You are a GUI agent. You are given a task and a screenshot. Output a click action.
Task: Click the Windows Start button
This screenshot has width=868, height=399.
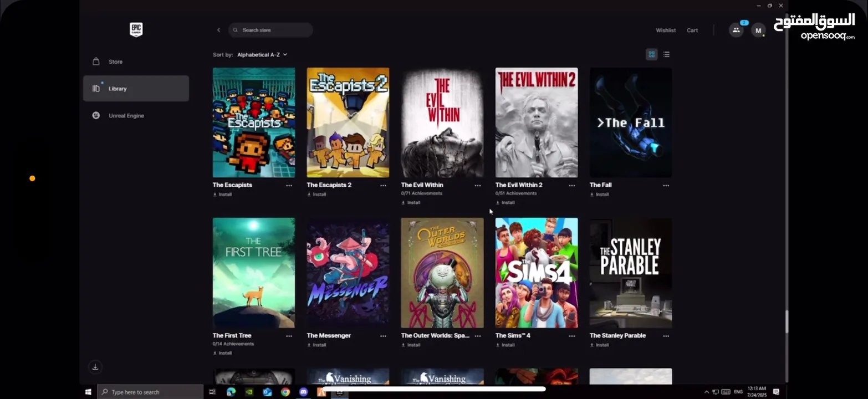coord(88,392)
